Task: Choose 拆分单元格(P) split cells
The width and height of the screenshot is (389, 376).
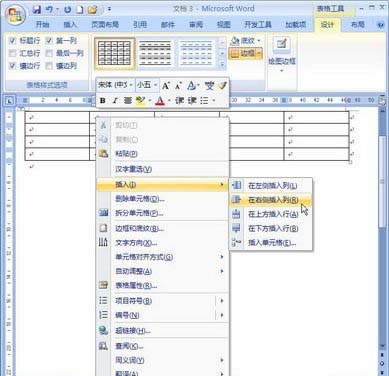Action: point(139,213)
